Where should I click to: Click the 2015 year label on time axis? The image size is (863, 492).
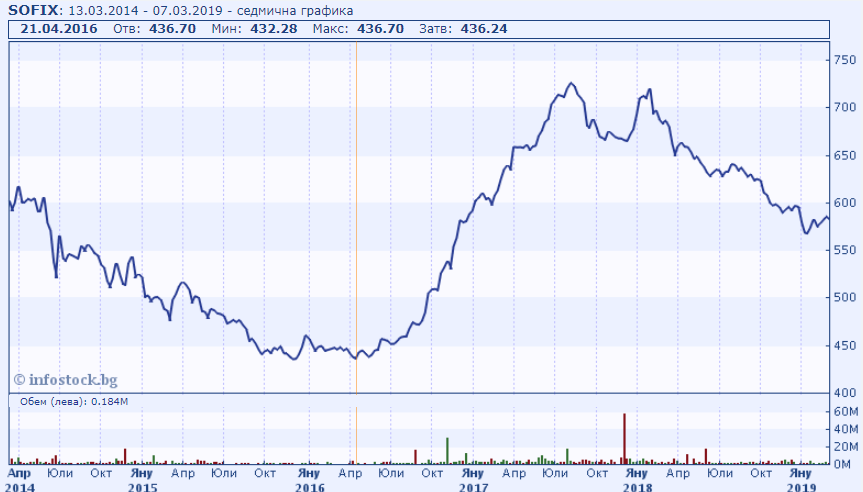click(x=143, y=487)
